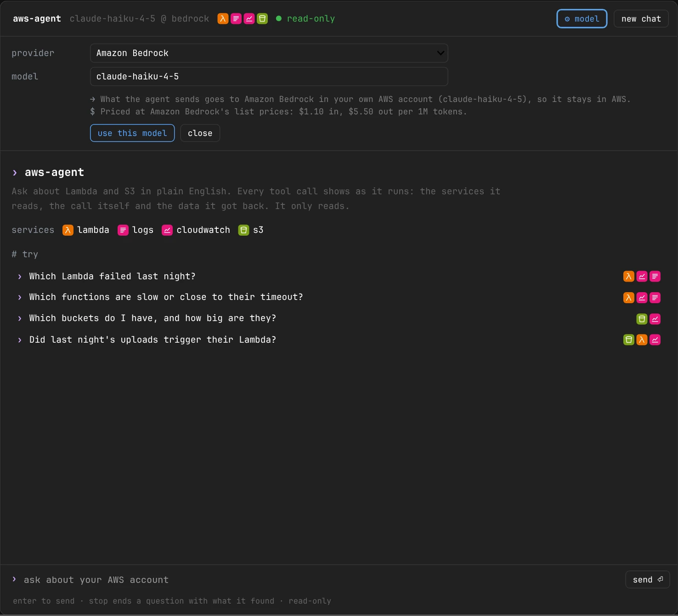Click logs icon on the 'slow or close to timeout' row
The image size is (678, 616).
655,298
